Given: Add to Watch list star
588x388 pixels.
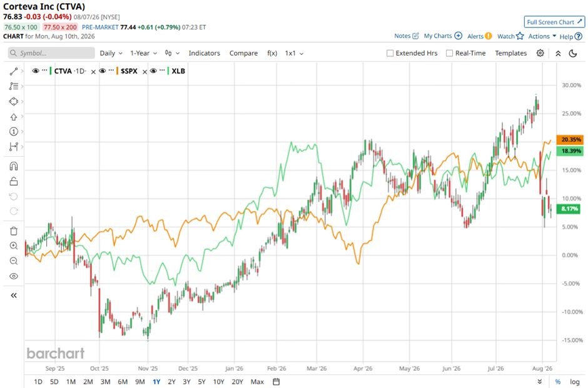Looking at the screenshot, I should (510, 36).
